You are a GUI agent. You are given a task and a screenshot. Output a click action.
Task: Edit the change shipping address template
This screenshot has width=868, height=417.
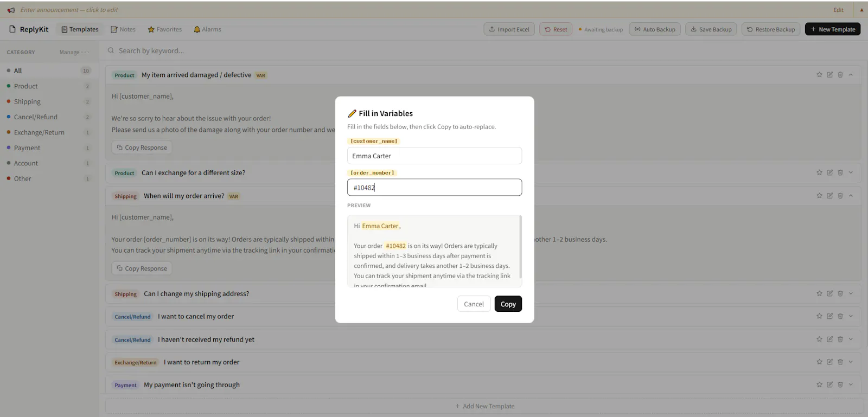point(829,293)
